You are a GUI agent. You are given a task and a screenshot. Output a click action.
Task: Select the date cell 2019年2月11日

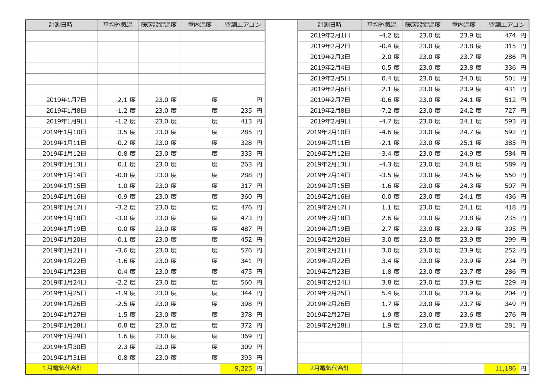pos(330,143)
